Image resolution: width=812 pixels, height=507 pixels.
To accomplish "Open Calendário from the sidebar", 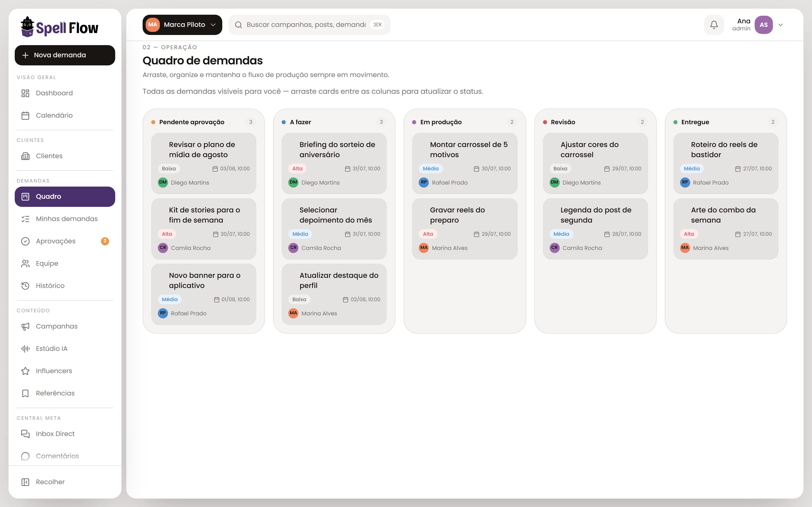I will coord(65,115).
